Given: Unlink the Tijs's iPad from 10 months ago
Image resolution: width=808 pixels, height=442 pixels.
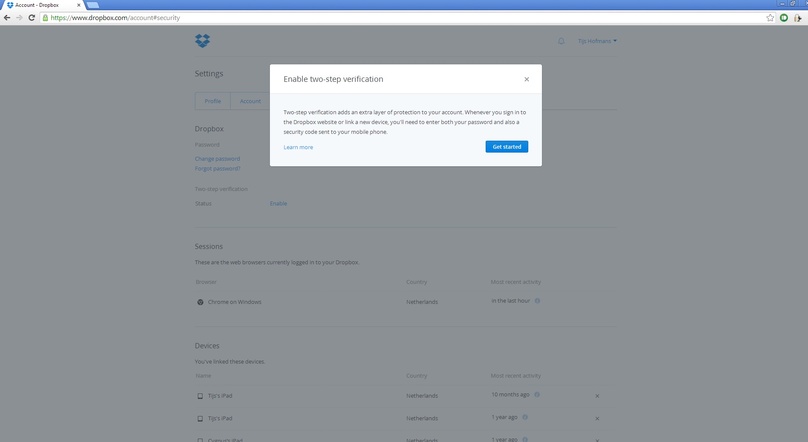Looking at the screenshot, I should (x=597, y=396).
